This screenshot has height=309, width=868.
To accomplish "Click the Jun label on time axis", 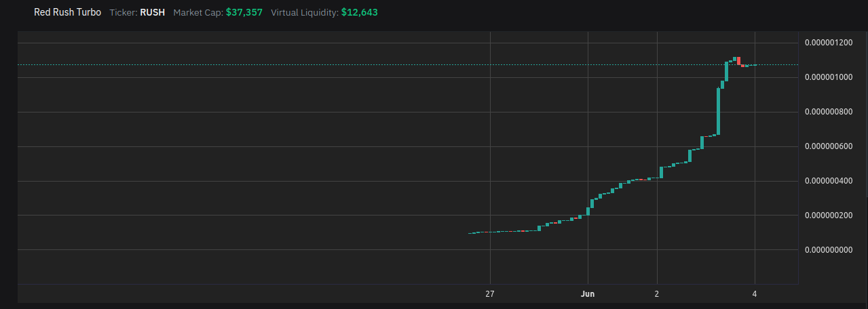I will click(588, 294).
